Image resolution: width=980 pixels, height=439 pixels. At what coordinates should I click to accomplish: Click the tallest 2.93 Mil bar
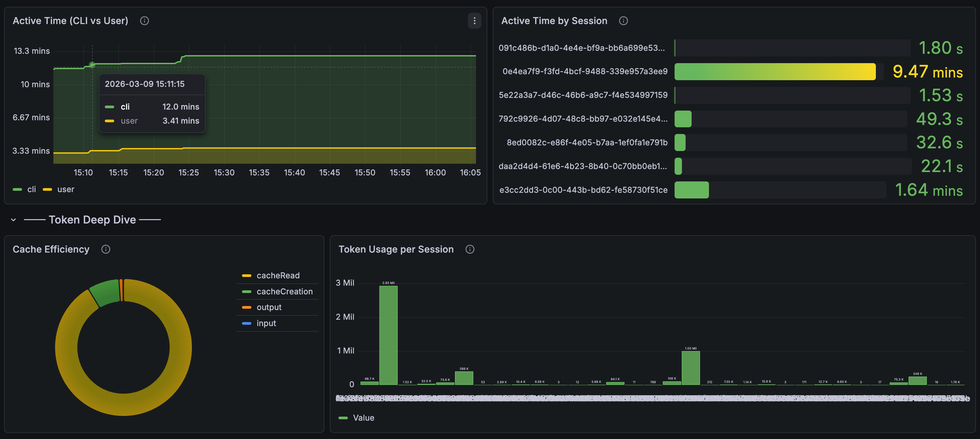tap(388, 335)
